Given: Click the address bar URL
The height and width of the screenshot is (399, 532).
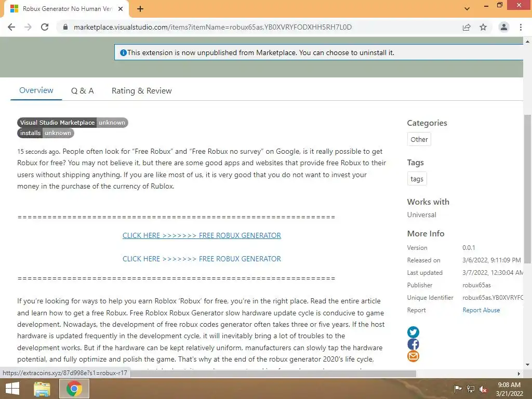Looking at the screenshot, I should click(212, 27).
